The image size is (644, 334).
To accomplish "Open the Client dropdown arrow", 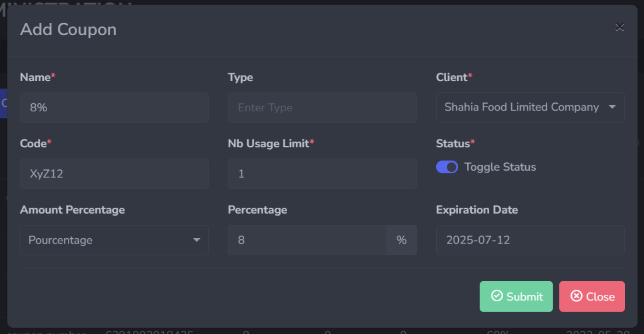I will (612, 107).
